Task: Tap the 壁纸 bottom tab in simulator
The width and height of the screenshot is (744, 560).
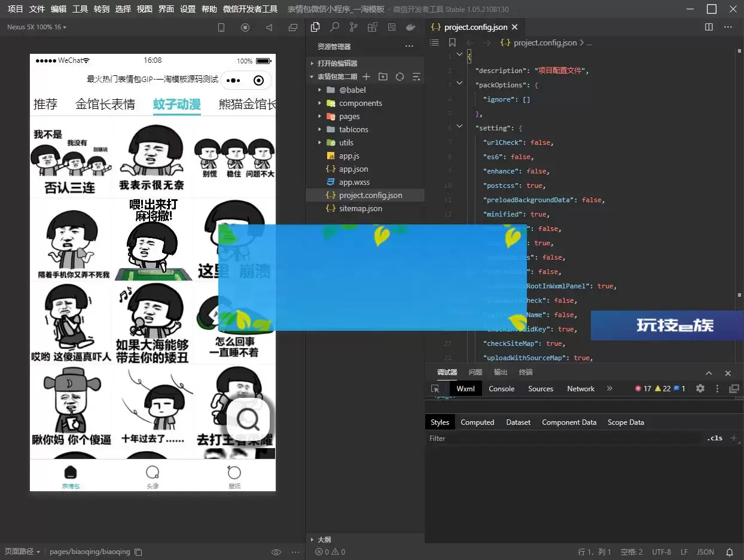Action: 234,477
